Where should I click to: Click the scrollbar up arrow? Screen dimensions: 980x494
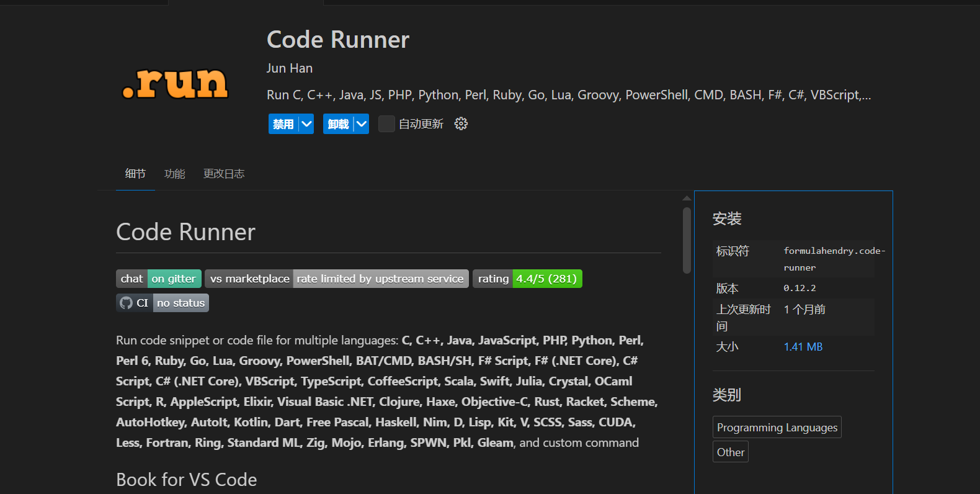(687, 198)
